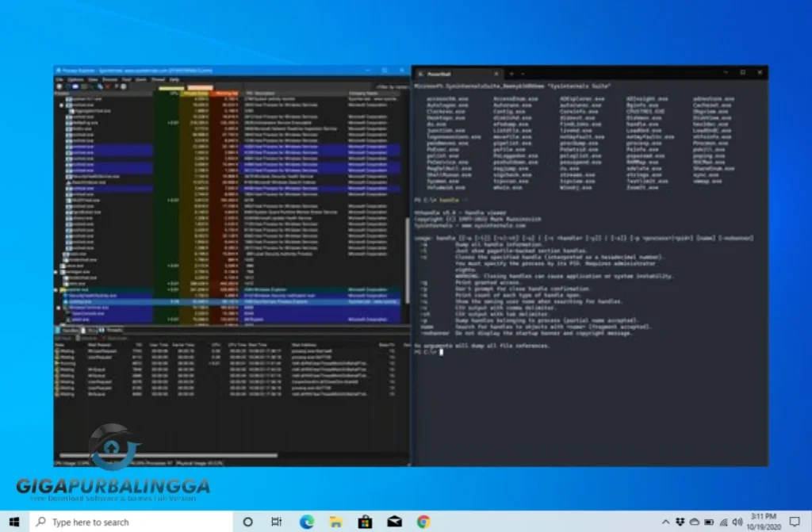Switch to the Threads tab in the lower pane

pos(113,331)
